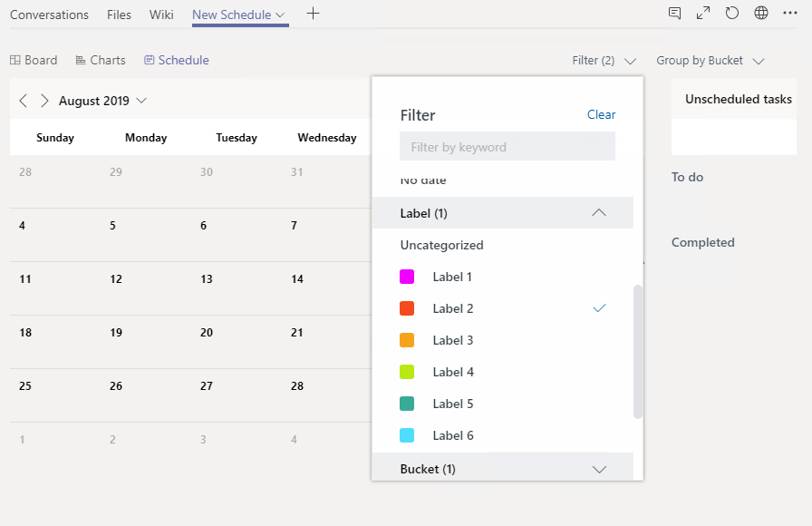Go to previous month arrow

[24, 101]
